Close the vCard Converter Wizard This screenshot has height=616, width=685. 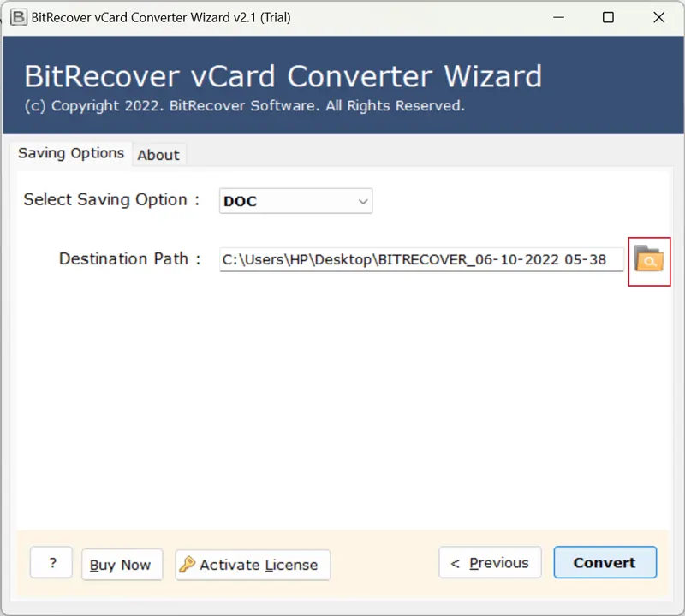pos(659,17)
